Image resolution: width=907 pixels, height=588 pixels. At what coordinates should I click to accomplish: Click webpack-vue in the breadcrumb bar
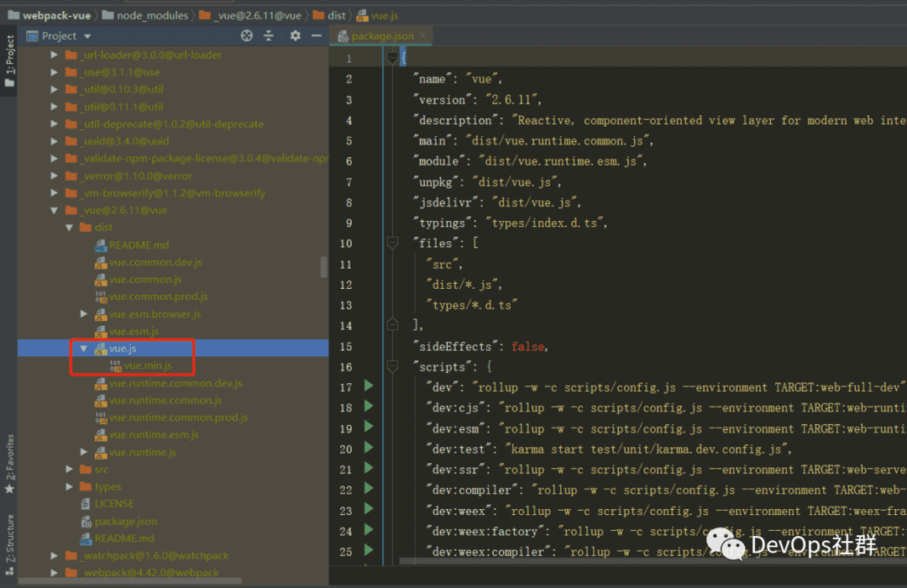(50, 16)
